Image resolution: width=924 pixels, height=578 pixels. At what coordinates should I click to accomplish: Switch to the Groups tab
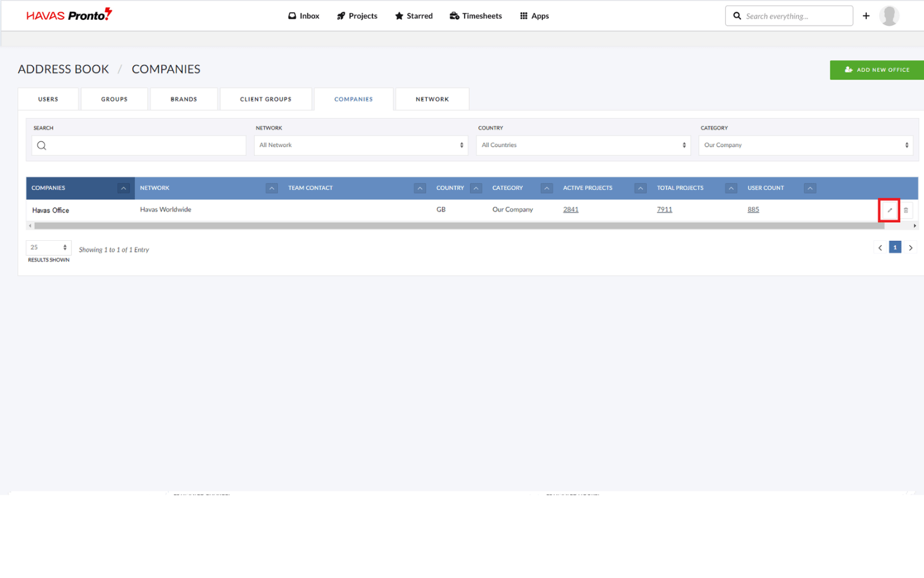114,99
